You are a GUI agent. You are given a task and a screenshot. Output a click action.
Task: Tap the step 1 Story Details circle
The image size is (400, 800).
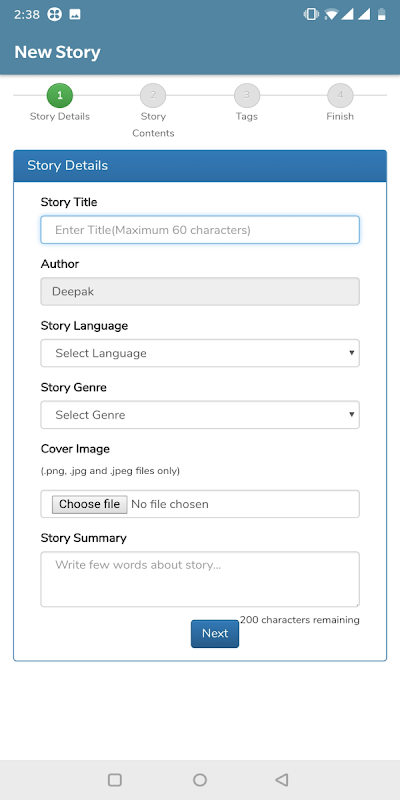[60, 95]
